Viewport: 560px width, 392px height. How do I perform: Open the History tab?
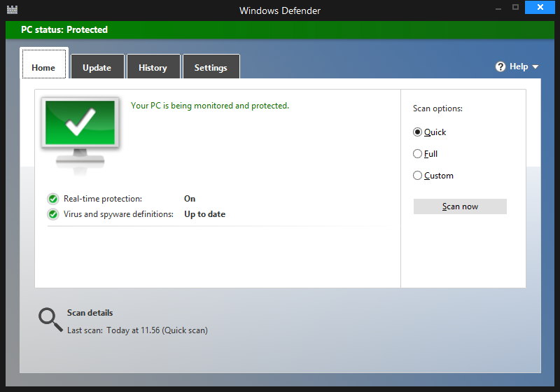point(153,66)
